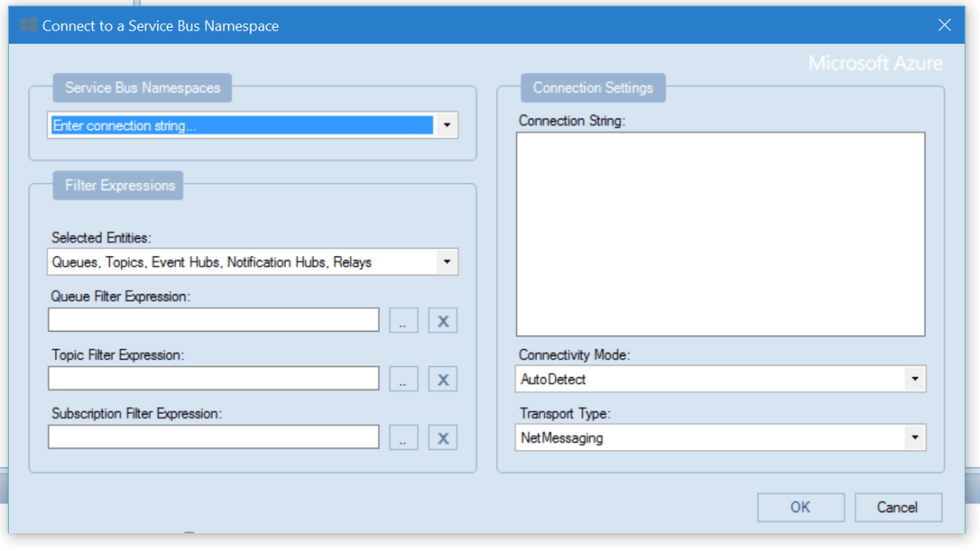
Task: Clear the Topic Filter Expression with X
Action: click(443, 379)
